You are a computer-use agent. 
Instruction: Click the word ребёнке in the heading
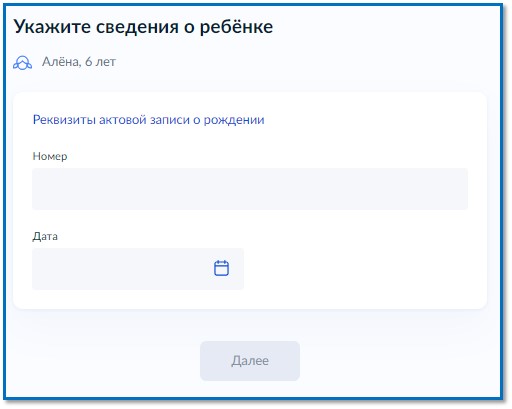point(236,26)
